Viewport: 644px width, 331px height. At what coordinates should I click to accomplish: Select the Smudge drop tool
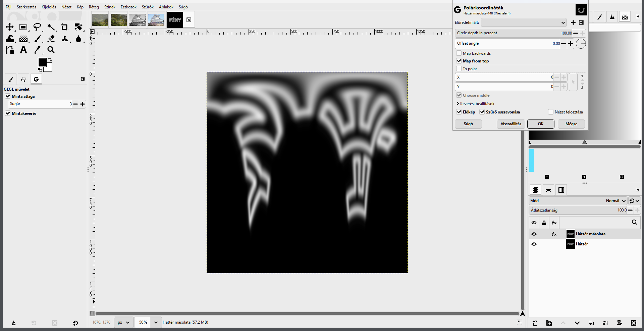(78, 39)
